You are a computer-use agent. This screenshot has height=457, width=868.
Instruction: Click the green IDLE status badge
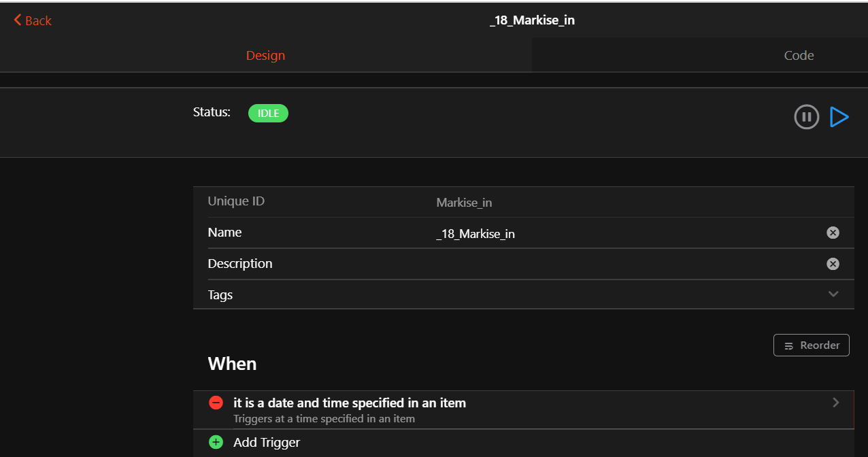(x=268, y=114)
